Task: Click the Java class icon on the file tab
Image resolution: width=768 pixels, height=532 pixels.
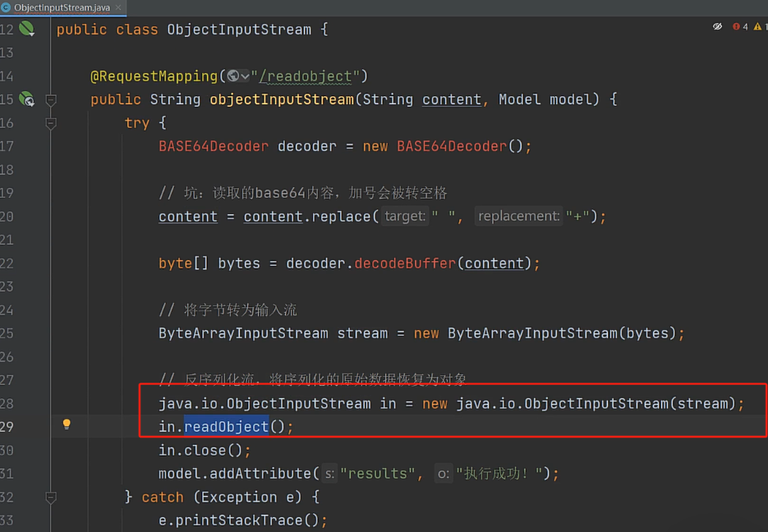Action: [7, 7]
